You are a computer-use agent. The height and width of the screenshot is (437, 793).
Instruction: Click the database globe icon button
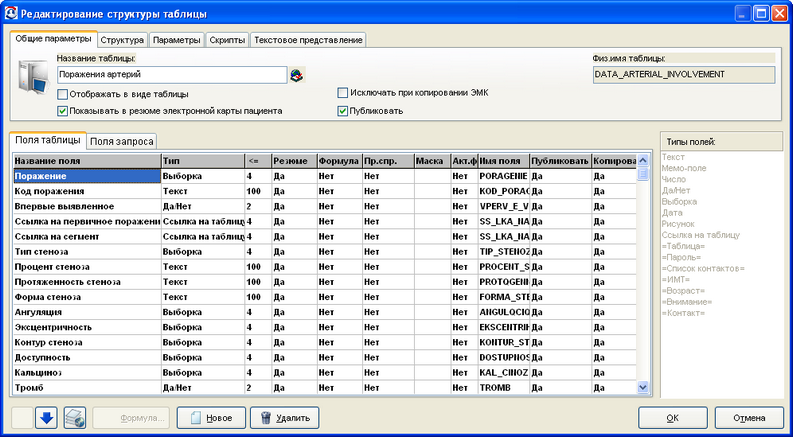(x=74, y=418)
